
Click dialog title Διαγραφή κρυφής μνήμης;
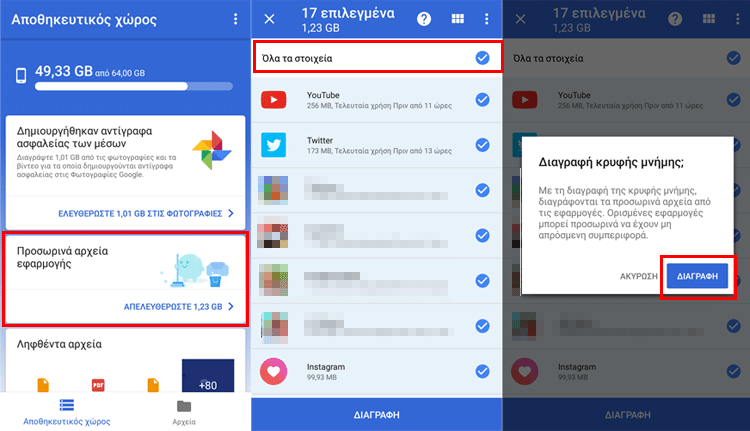click(611, 163)
